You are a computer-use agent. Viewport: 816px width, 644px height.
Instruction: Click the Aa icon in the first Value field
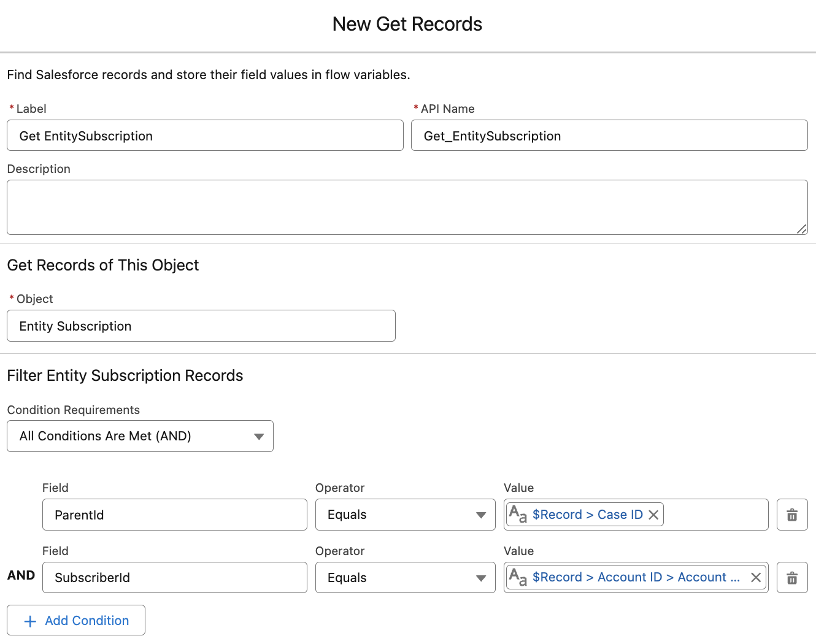point(518,515)
